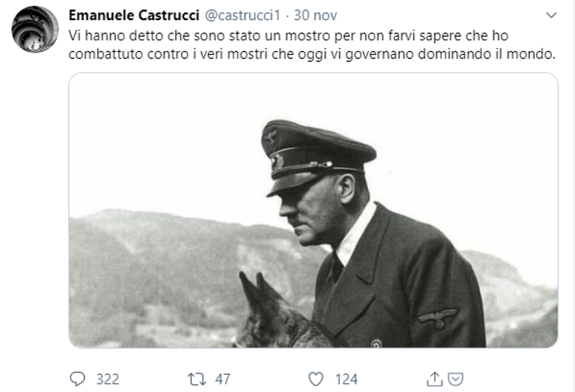Image resolution: width=575 pixels, height=392 pixels.
Task: Retweet this post using the retweet icon
Action: [197, 379]
